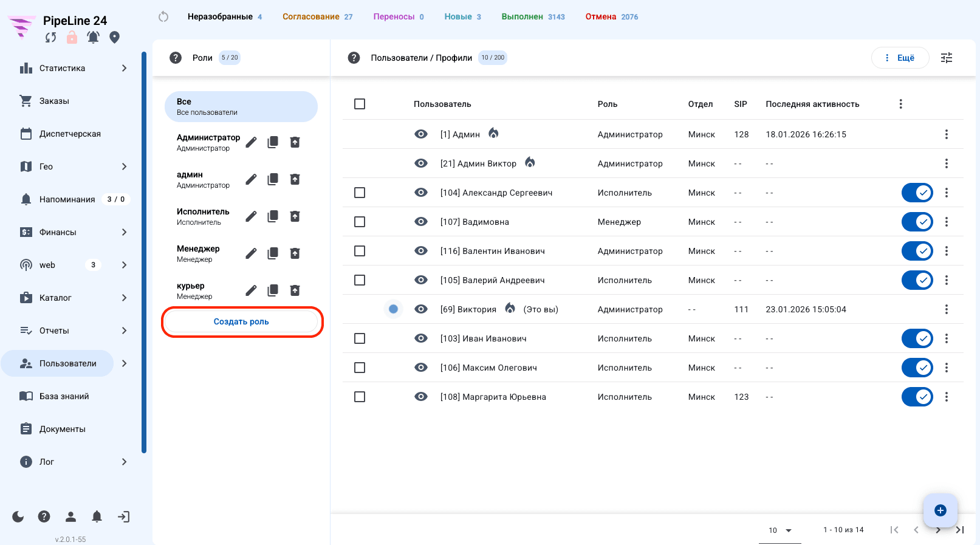
Task: Click the pencil icon for админ role
Action: pyautogui.click(x=251, y=179)
